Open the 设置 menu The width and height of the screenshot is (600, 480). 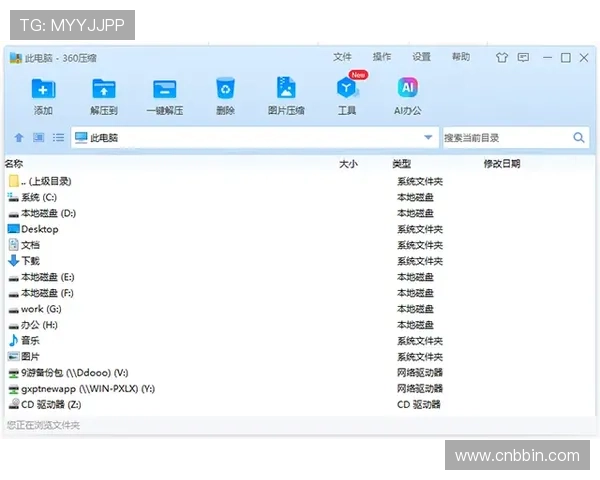click(421, 57)
